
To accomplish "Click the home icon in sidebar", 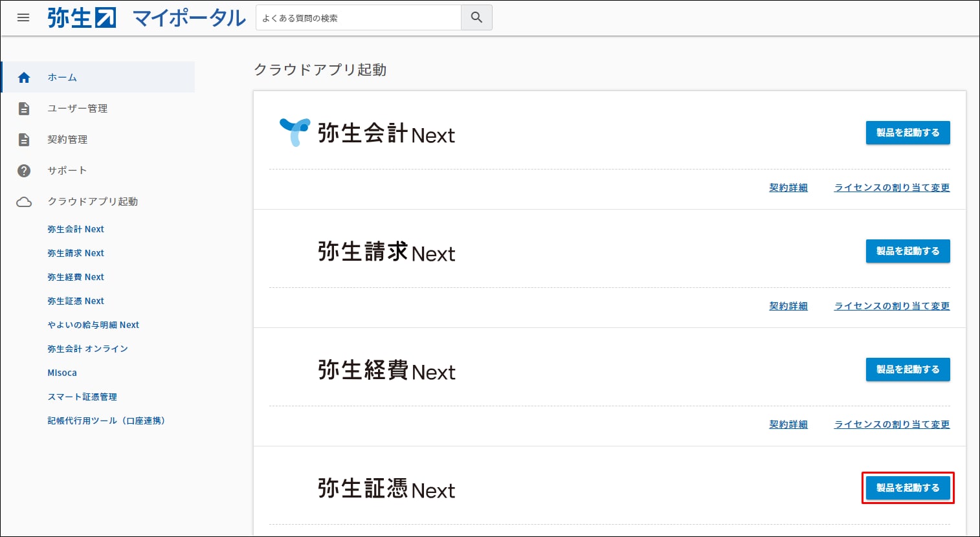I will point(24,78).
